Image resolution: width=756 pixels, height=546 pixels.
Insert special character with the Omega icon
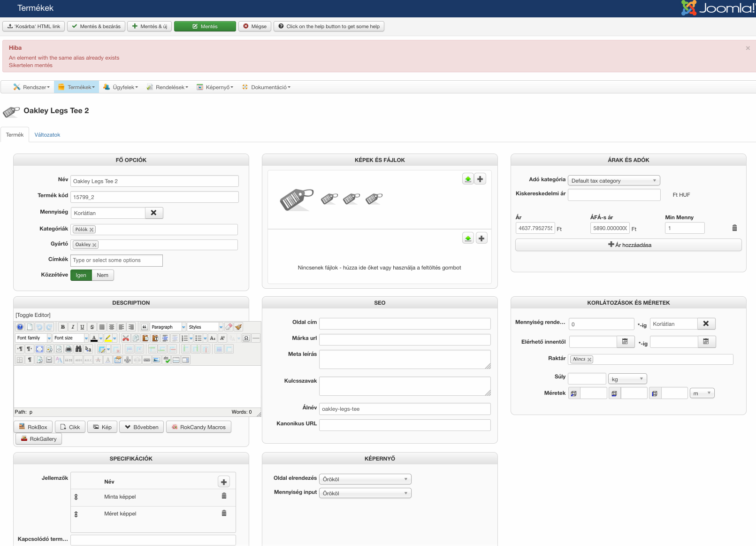246,338
